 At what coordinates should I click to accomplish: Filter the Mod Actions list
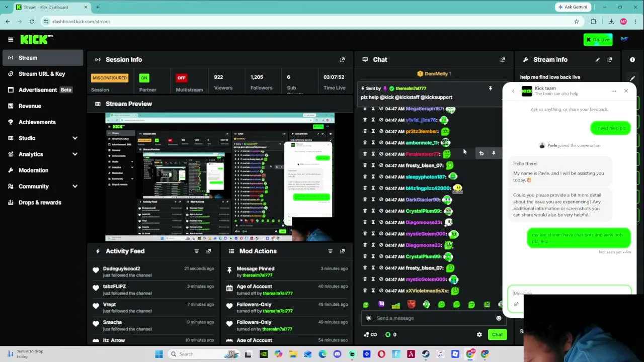coord(330,251)
